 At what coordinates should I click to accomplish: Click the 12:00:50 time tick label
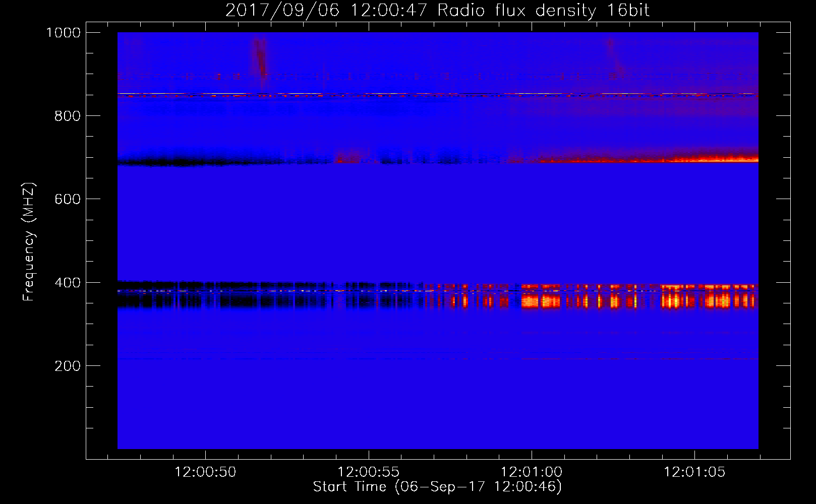(205, 472)
